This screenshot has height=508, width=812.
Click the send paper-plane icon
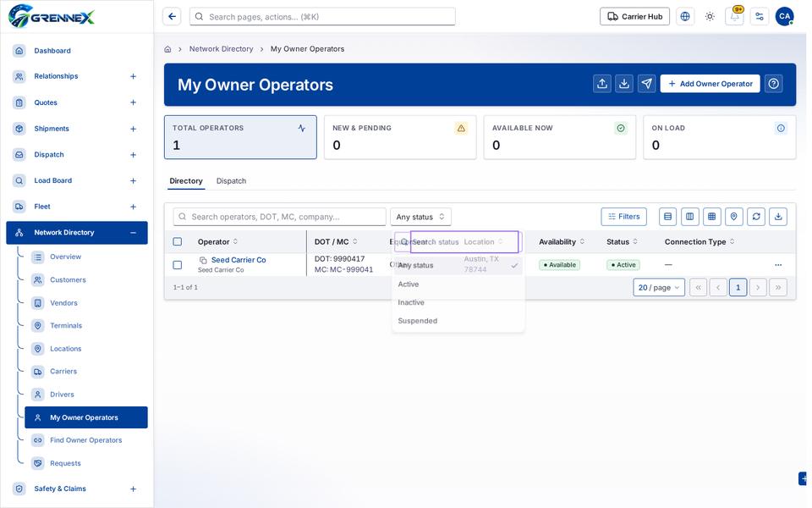pos(647,84)
